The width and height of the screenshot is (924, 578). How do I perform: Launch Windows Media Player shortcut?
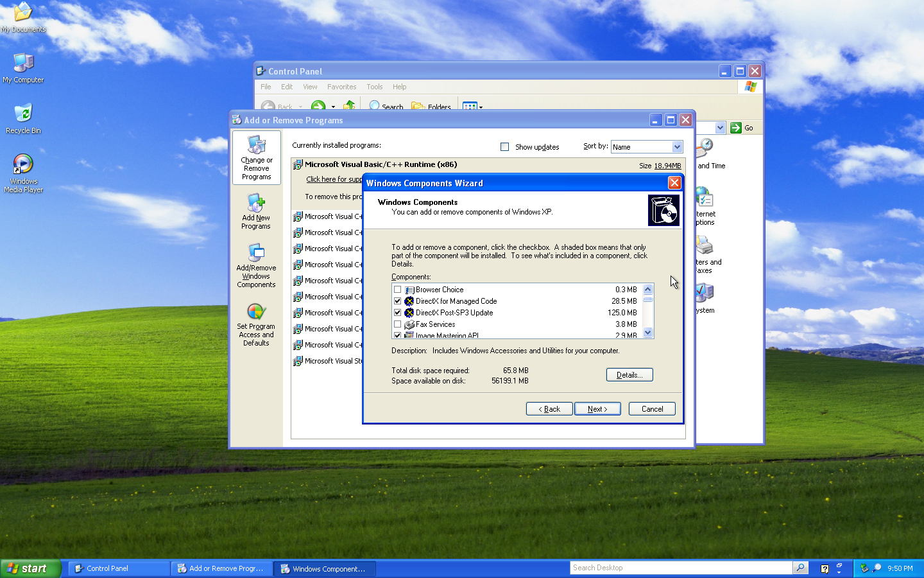point(23,164)
